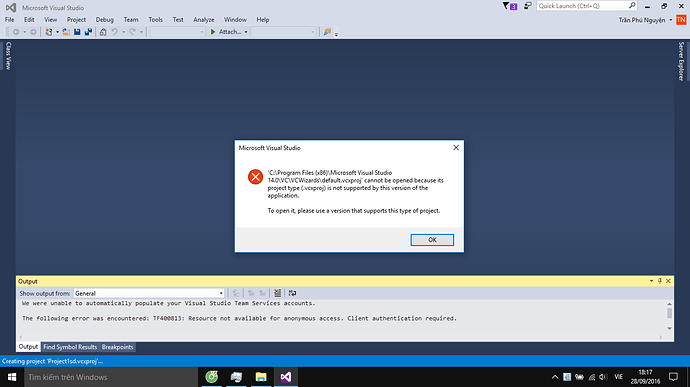Open the Project menu
690x387 pixels.
click(x=76, y=19)
